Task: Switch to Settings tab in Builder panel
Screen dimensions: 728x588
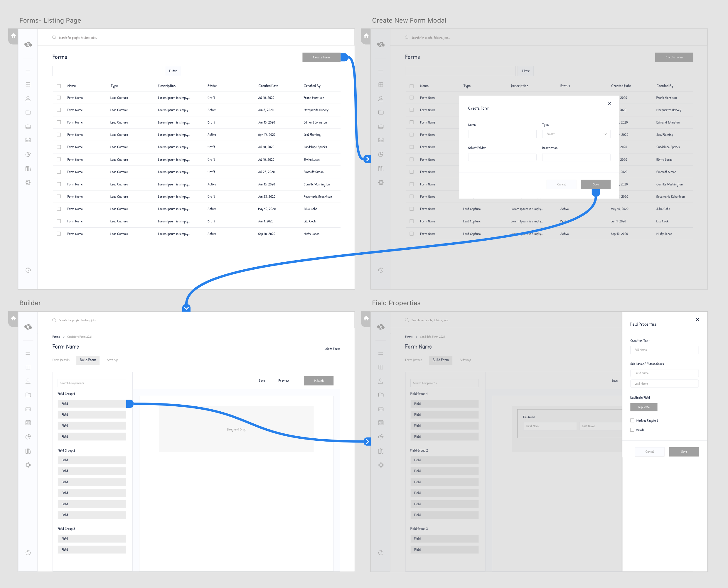Action: tap(112, 360)
